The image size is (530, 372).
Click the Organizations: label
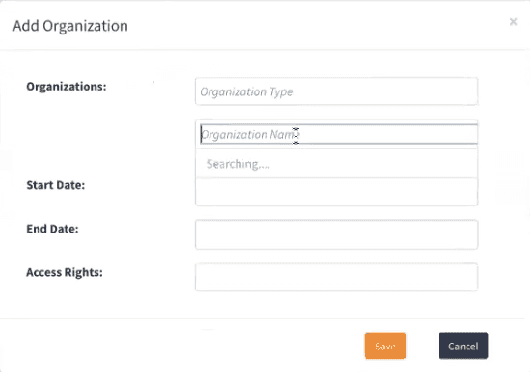coord(66,87)
